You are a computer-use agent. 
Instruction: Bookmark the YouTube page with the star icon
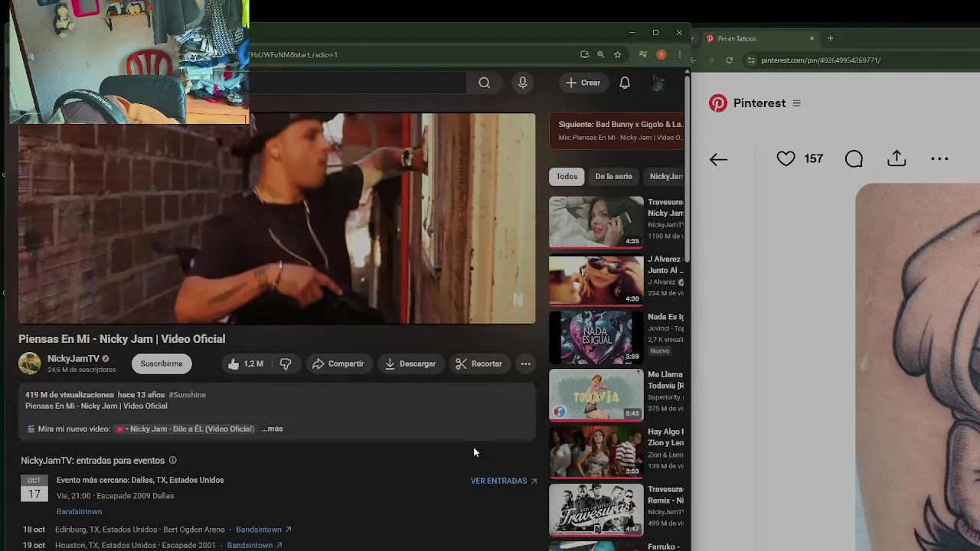617,54
